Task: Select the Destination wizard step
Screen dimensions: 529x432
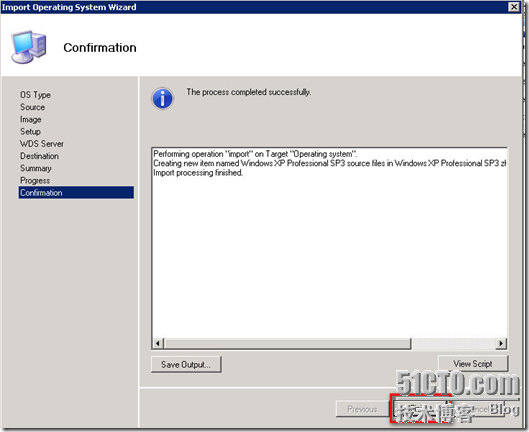Action: point(39,156)
